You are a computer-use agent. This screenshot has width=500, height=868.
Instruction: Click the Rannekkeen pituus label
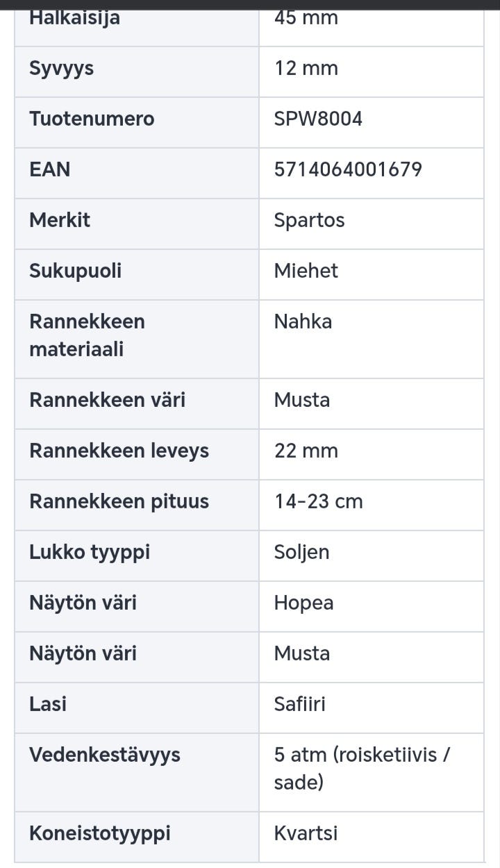119,501
